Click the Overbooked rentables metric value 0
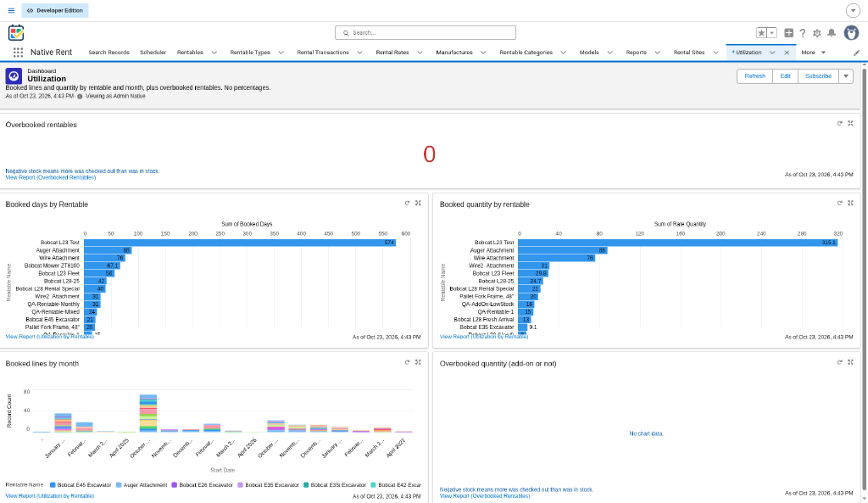This screenshot has width=868, height=503. [429, 154]
